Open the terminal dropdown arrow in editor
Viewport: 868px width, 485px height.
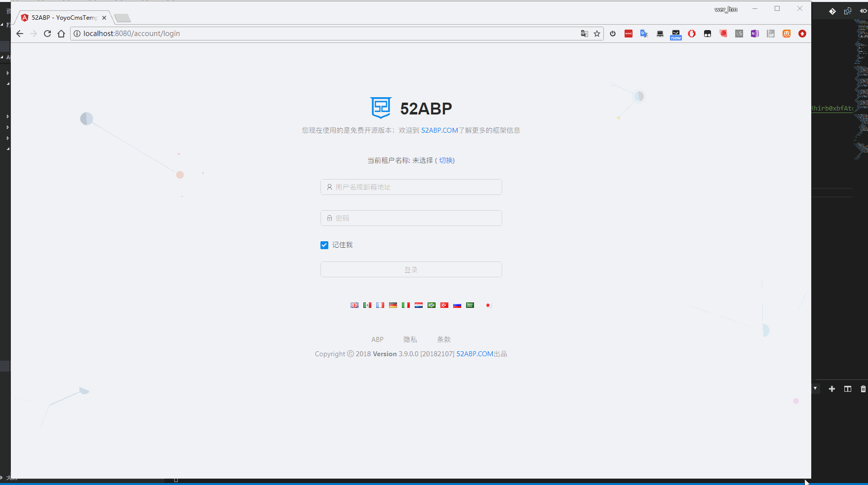pos(815,389)
